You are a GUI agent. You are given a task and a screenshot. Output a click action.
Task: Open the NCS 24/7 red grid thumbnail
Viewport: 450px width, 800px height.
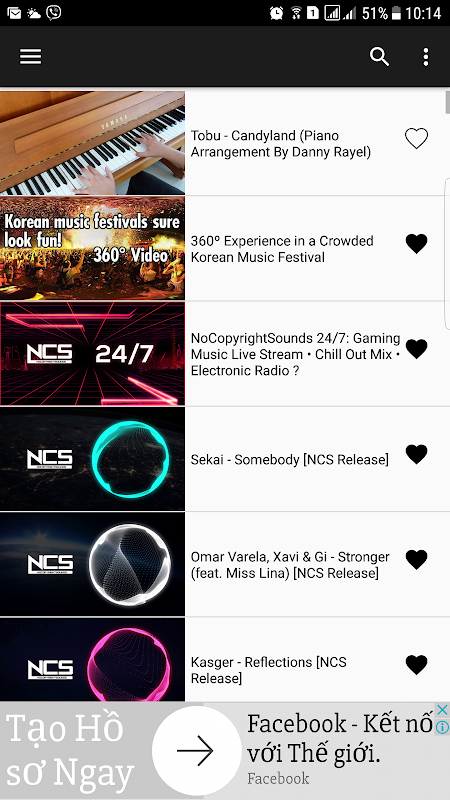click(92, 354)
